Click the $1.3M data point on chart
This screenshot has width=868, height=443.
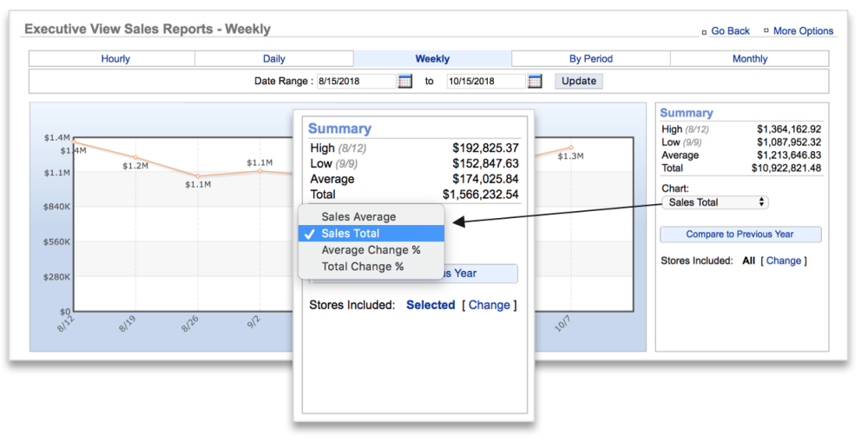point(571,148)
